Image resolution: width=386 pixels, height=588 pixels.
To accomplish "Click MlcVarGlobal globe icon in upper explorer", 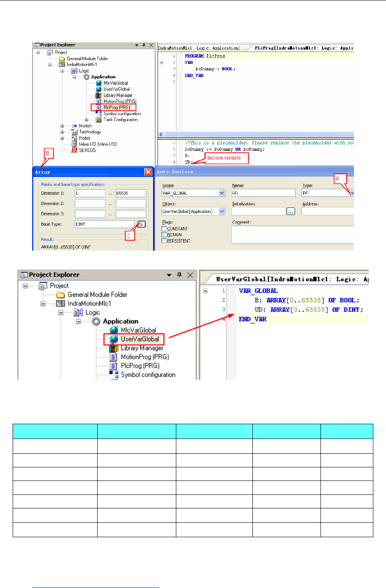I will pos(99,83).
